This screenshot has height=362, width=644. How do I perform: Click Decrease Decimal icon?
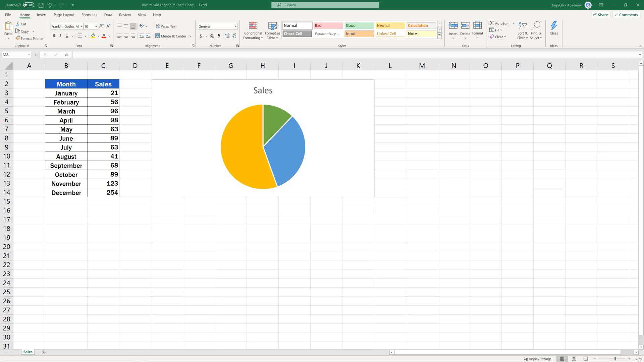pos(234,36)
